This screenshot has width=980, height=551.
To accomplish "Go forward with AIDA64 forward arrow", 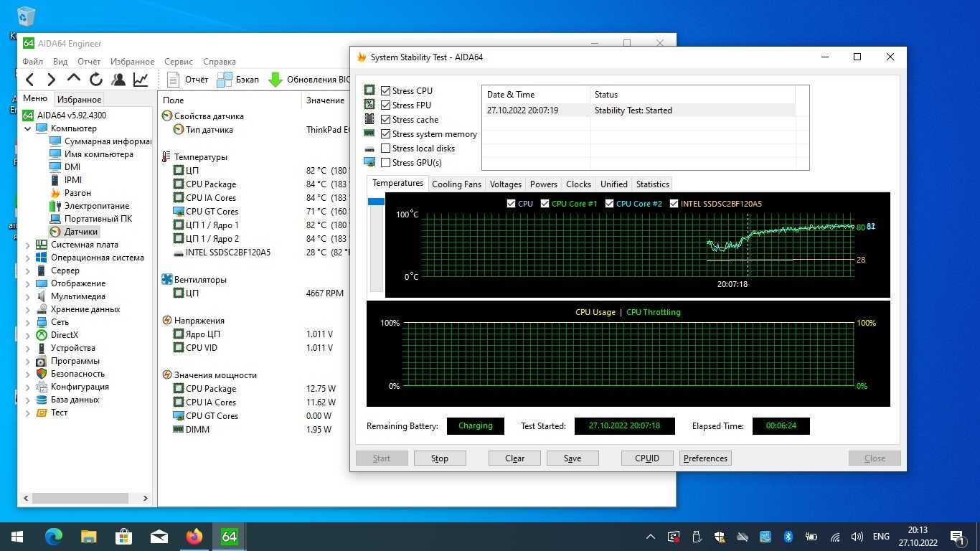I will click(x=51, y=80).
